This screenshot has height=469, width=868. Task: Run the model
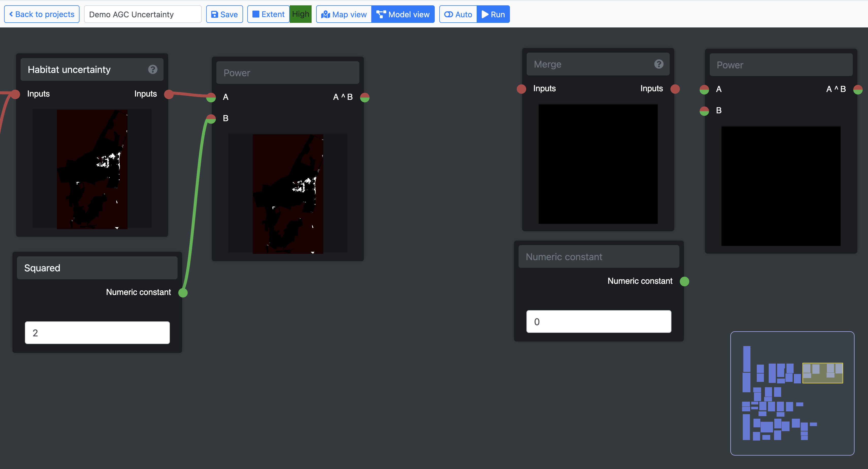pos(493,14)
